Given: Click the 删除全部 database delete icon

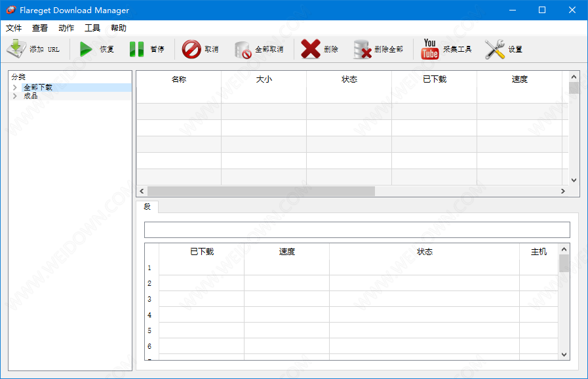Looking at the screenshot, I should (363, 50).
